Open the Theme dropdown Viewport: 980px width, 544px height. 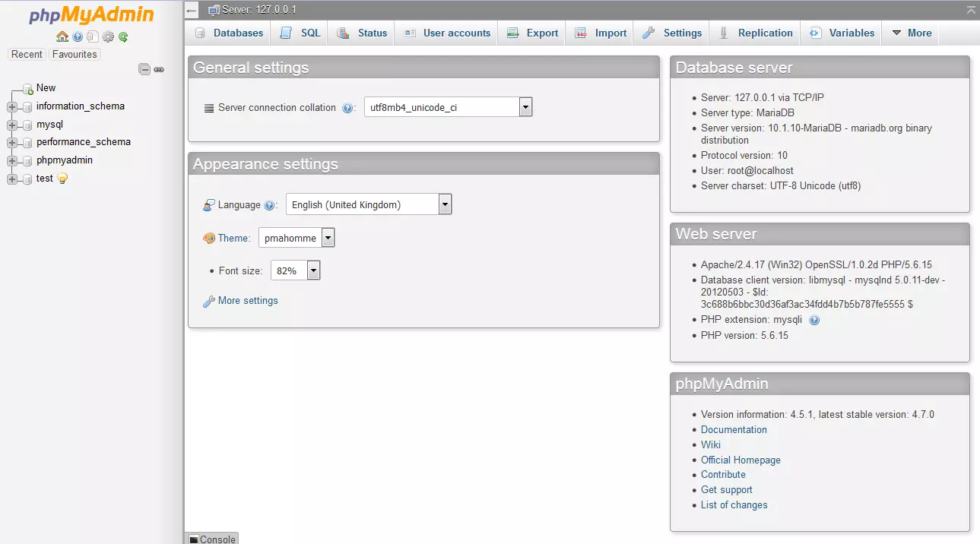coord(328,237)
